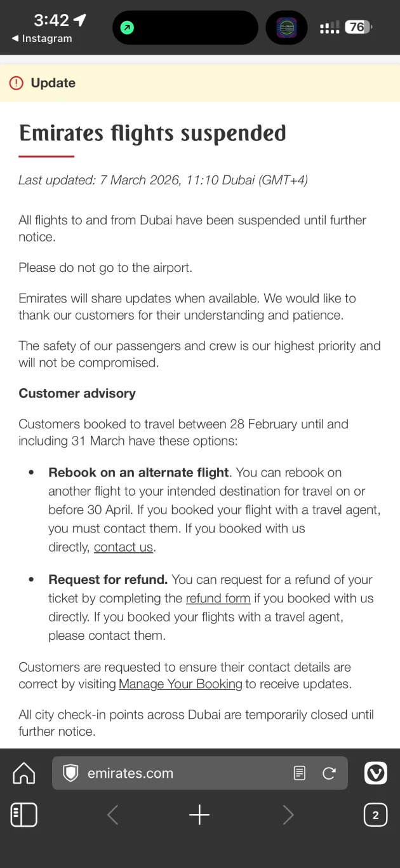This screenshot has width=400, height=868.
Task: Show the side panel icon
Action: coord(24,815)
